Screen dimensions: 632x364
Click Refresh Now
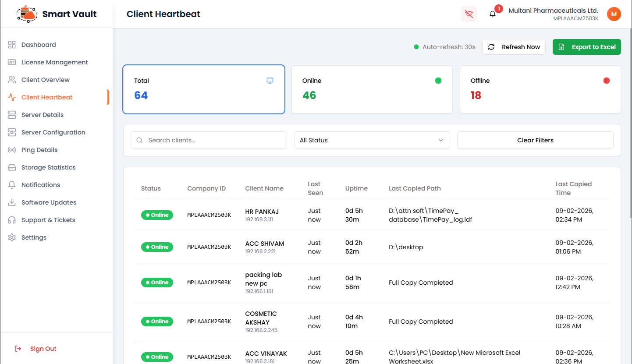(x=514, y=47)
